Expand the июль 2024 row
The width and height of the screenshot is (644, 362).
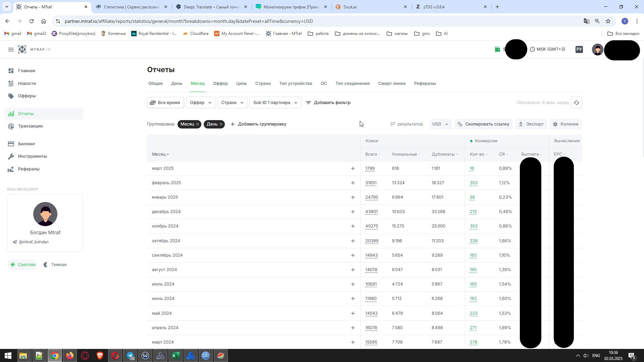(x=353, y=284)
